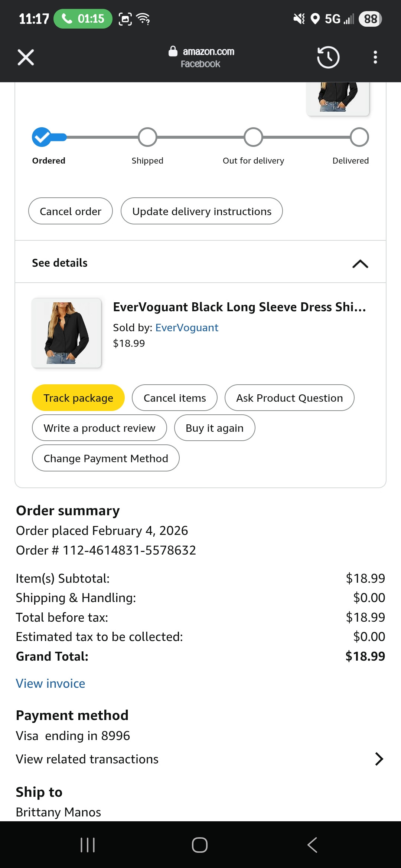401x868 pixels.
Task: Tap the black shirt product thumbnail
Action: coord(66,333)
